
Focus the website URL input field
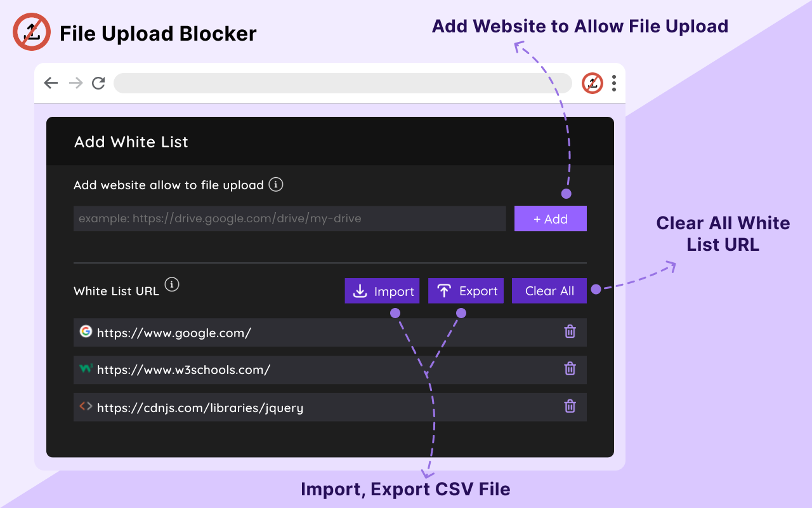(289, 218)
